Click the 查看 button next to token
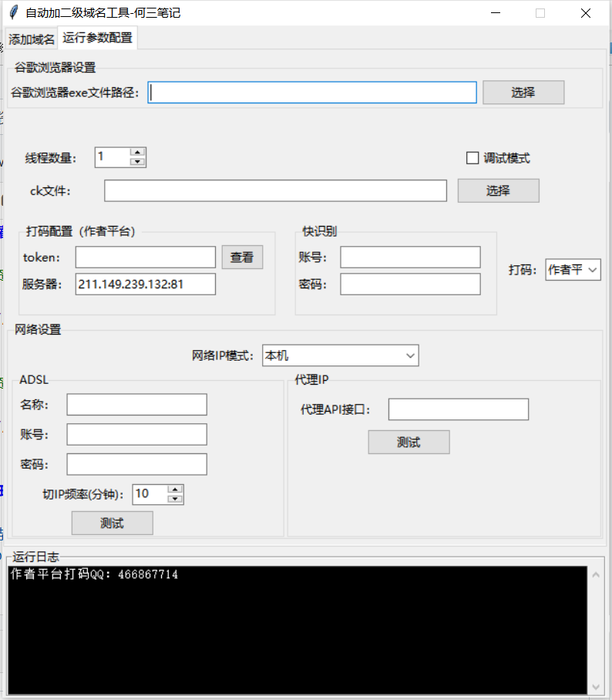The height and width of the screenshot is (700, 612). [242, 257]
